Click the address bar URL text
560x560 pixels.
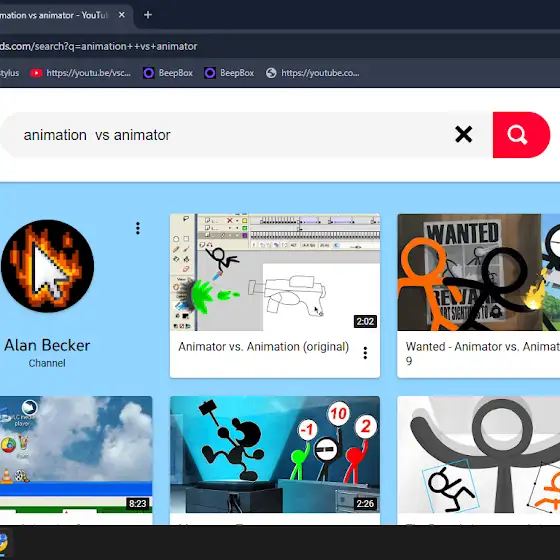coord(99,46)
